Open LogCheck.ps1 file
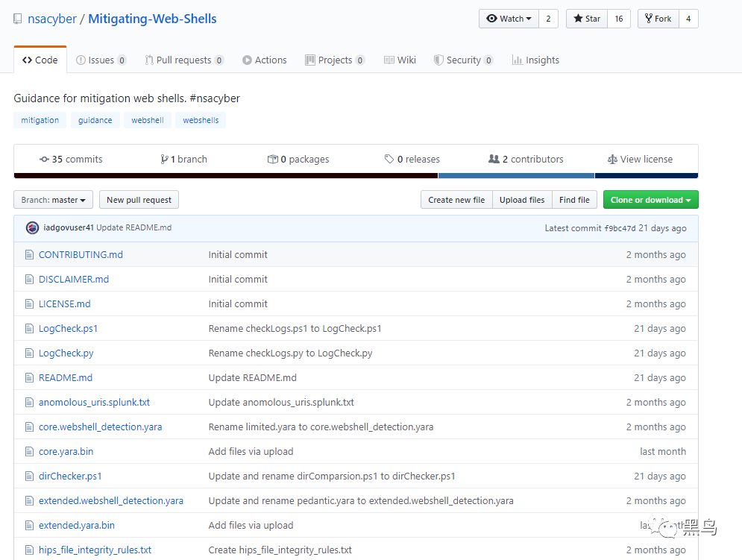This screenshot has height=560, width=742. [68, 329]
